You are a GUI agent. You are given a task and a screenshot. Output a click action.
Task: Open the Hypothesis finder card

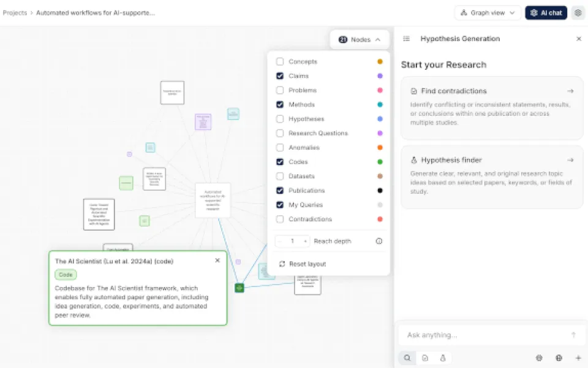[492, 177]
